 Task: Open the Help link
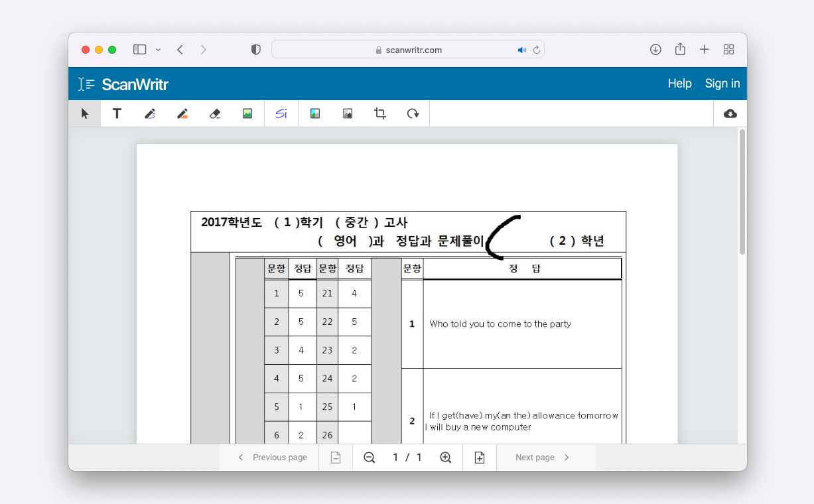coord(680,84)
